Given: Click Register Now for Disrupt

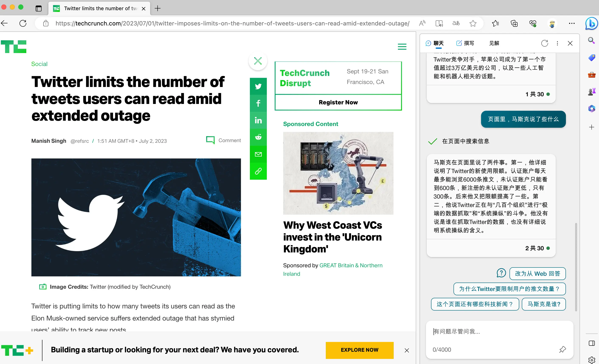Looking at the screenshot, I should [338, 102].
